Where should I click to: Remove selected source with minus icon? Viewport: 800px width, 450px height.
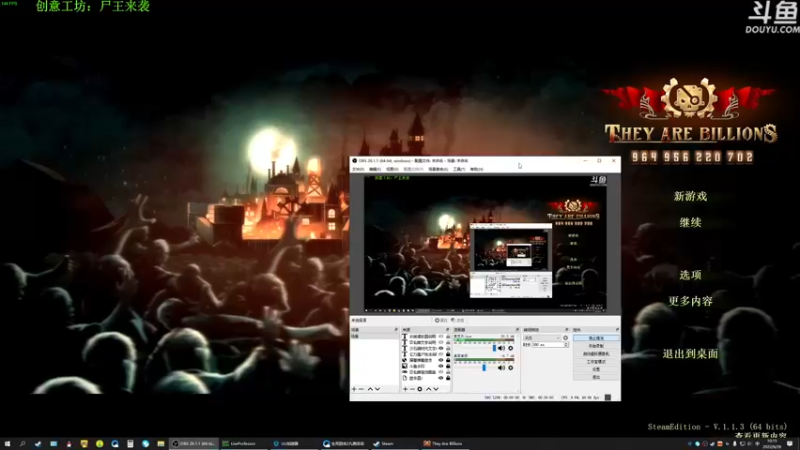(412, 389)
